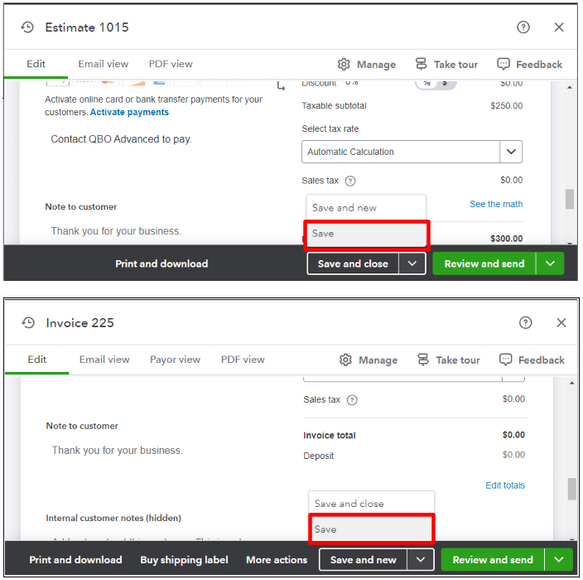
Task: Click Review and send button in Estimate
Action: point(484,264)
